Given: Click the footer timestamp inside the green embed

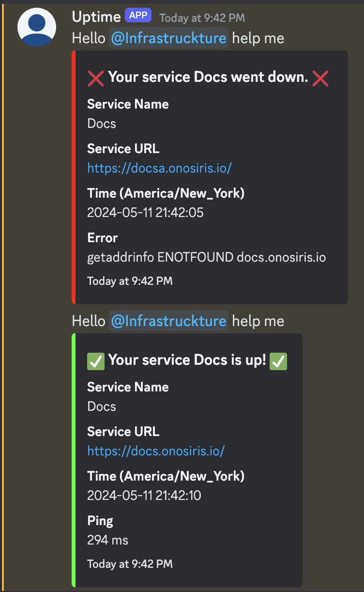Looking at the screenshot, I should pyautogui.click(x=129, y=563).
